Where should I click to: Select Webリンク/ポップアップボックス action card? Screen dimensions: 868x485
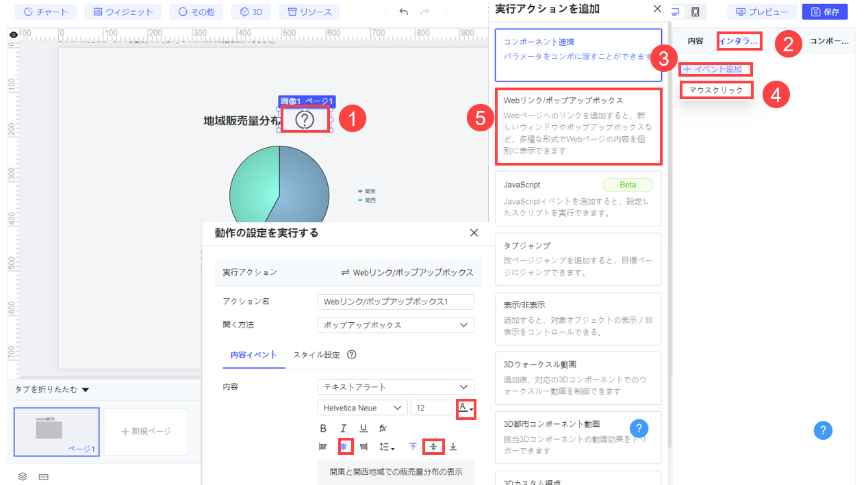[578, 126]
